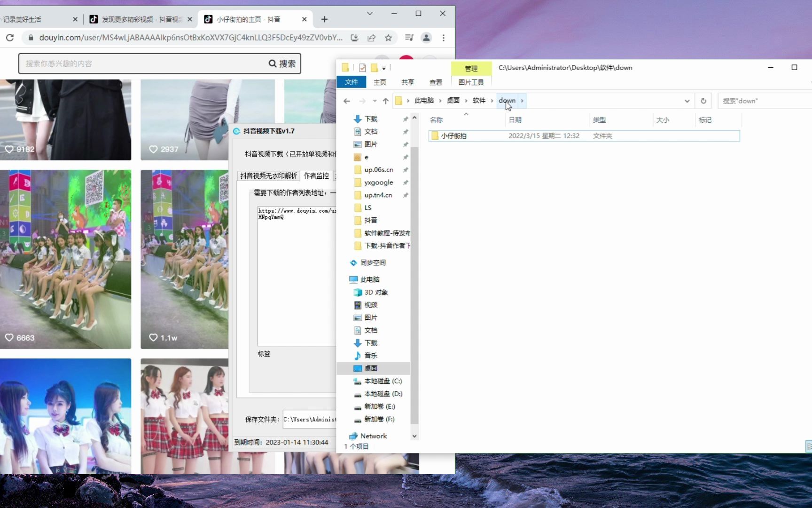Open a new Chrome tab

pos(324,19)
